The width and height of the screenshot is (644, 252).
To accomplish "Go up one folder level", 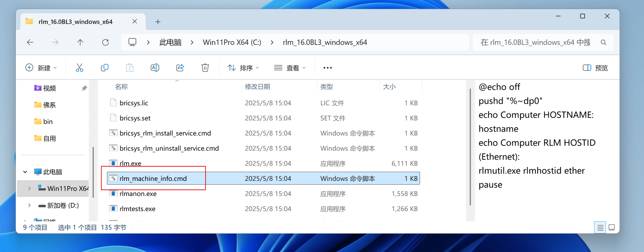I will click(x=80, y=42).
